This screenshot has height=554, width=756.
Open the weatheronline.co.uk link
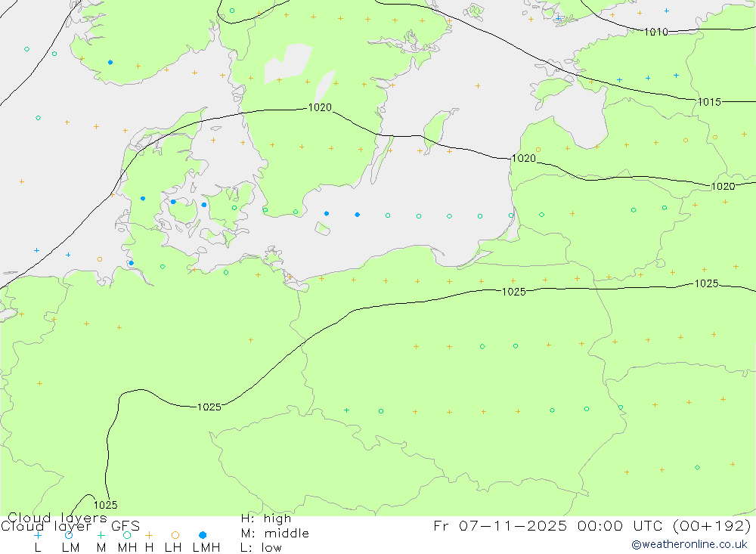coord(689,544)
